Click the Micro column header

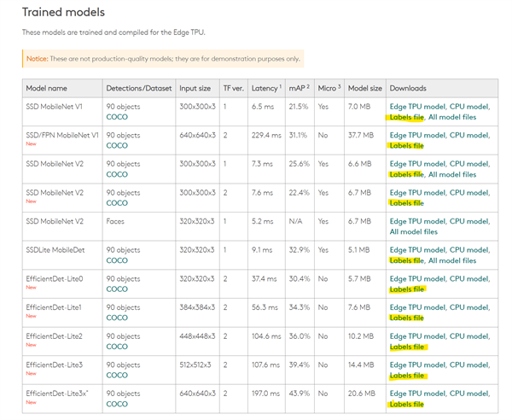tap(329, 88)
